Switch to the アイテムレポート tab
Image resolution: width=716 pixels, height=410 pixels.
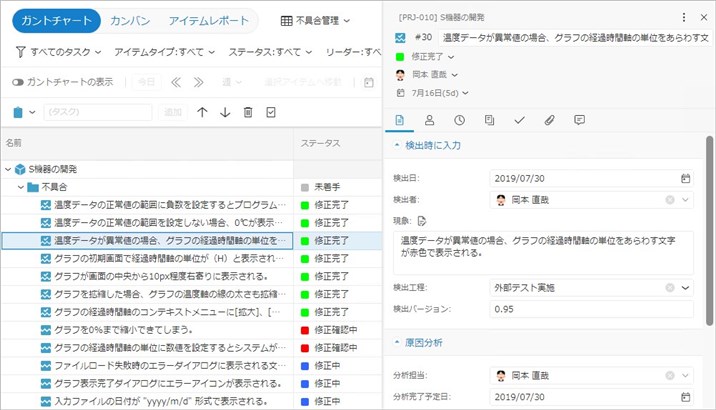pyautogui.click(x=210, y=20)
